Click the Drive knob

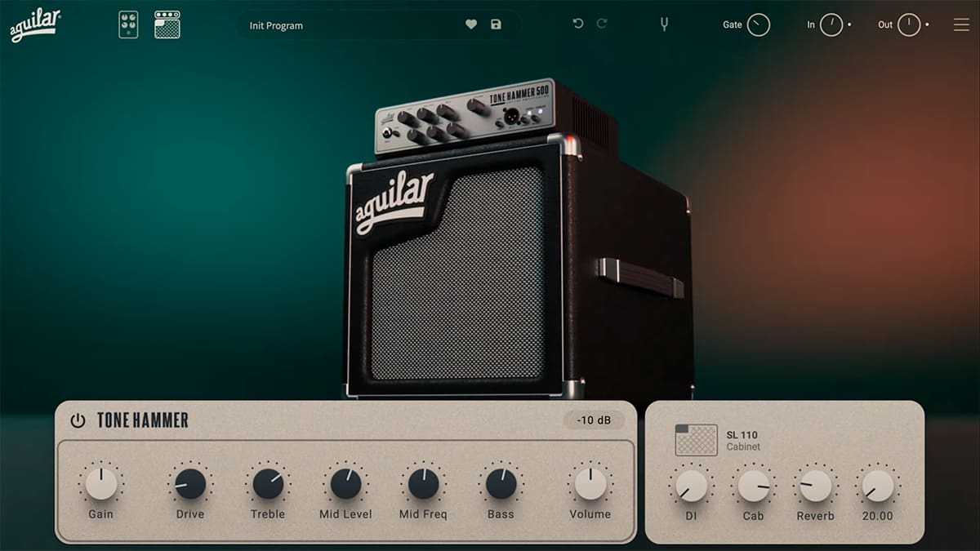coord(190,484)
